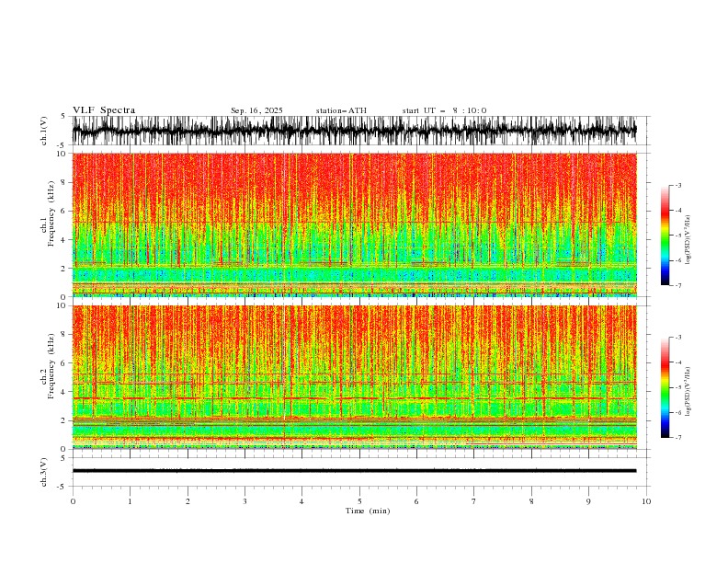Click the "-3" value on ch.1 colorbar
728x563 pixels.
(x=677, y=185)
